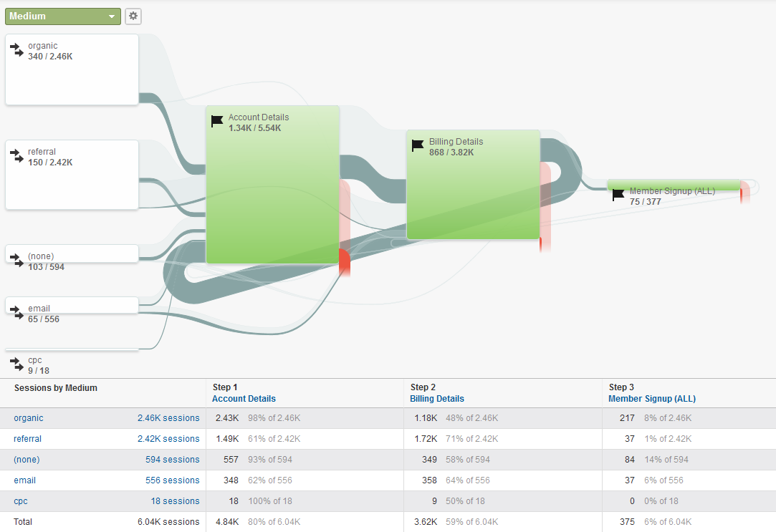776x532 pixels.
Task: Click the Member Signup flag icon
Action: point(618,195)
